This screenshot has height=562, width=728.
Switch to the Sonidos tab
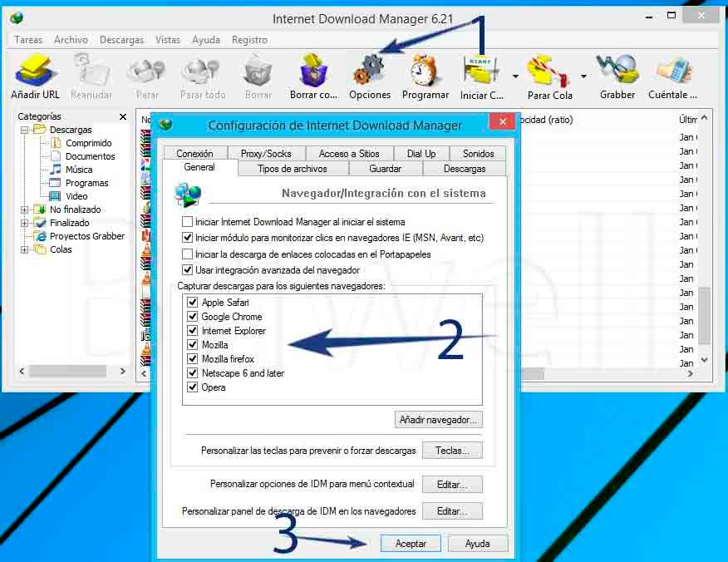pyautogui.click(x=478, y=153)
